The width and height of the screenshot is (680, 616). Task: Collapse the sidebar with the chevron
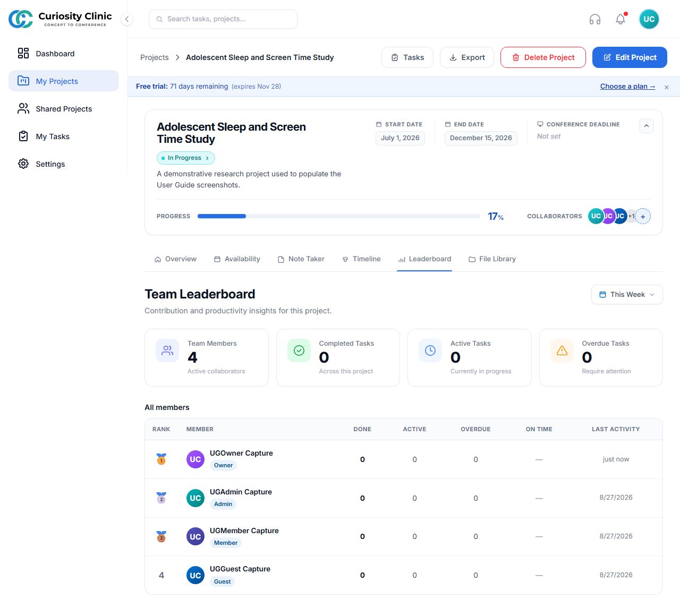(x=127, y=19)
